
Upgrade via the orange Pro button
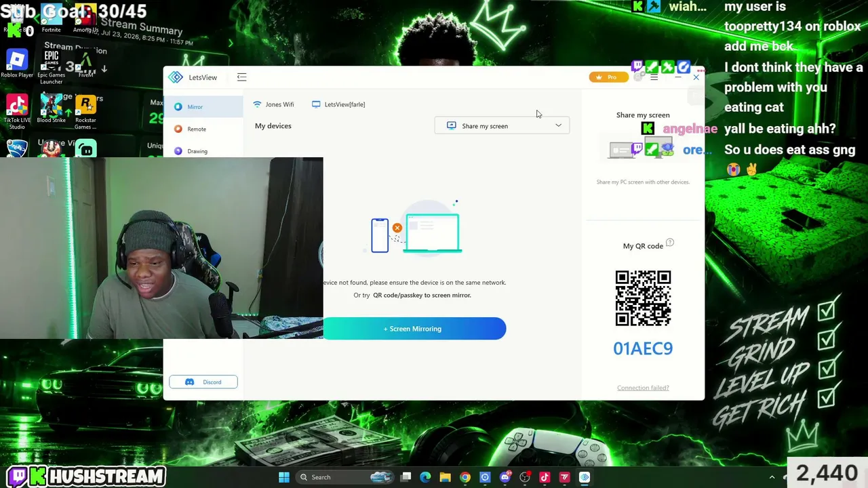point(608,77)
